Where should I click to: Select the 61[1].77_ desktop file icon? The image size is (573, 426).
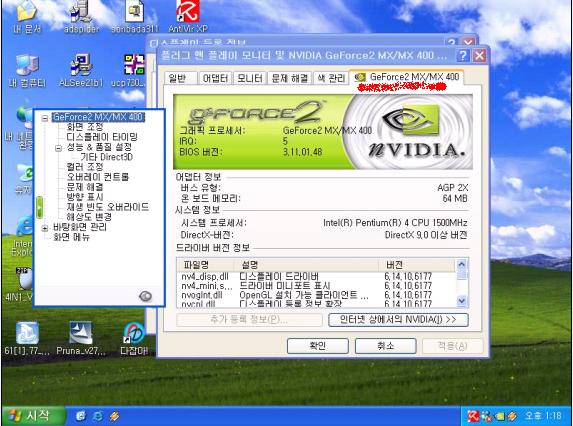[27, 338]
